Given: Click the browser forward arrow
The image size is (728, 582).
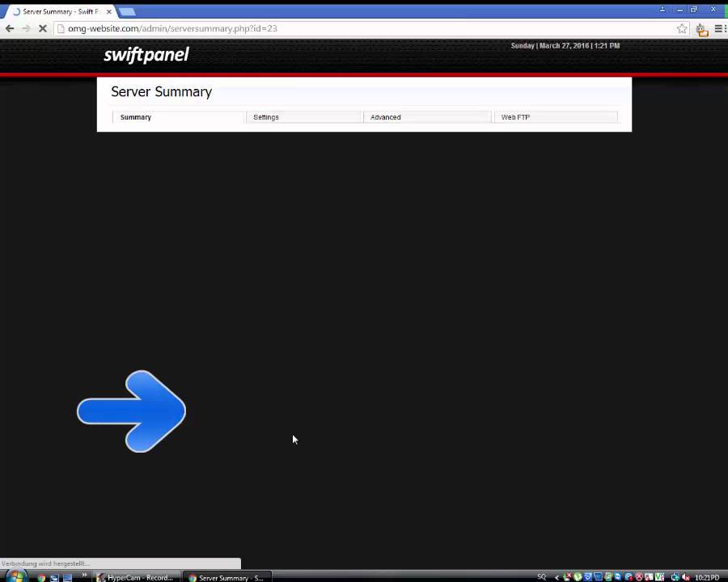Looking at the screenshot, I should tap(26, 28).
